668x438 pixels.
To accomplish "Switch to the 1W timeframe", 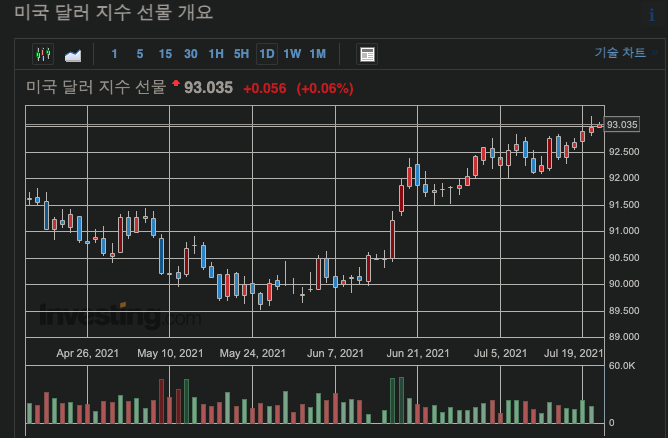I will pos(292,54).
